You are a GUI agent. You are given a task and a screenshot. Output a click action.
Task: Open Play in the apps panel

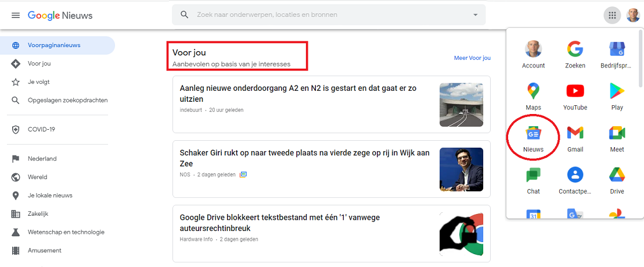pos(617,97)
